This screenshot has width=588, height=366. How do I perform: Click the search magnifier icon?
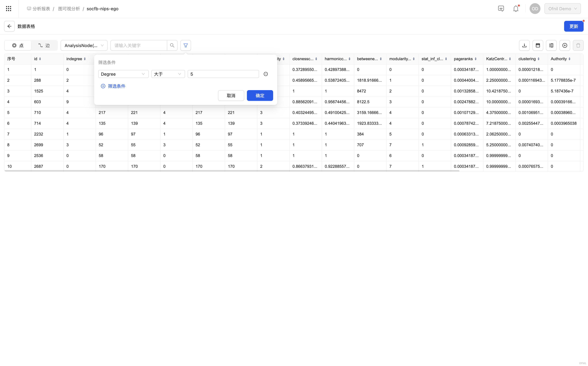tap(172, 45)
